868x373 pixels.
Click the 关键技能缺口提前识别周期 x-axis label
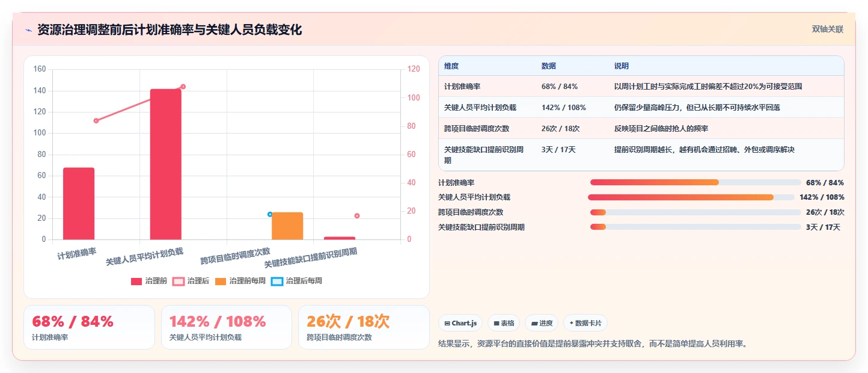pyautogui.click(x=311, y=257)
